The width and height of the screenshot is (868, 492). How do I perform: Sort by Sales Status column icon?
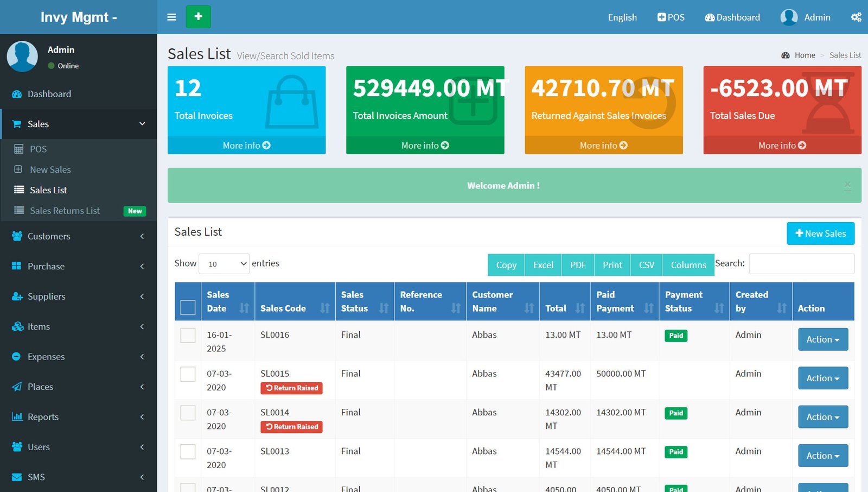pyautogui.click(x=384, y=308)
